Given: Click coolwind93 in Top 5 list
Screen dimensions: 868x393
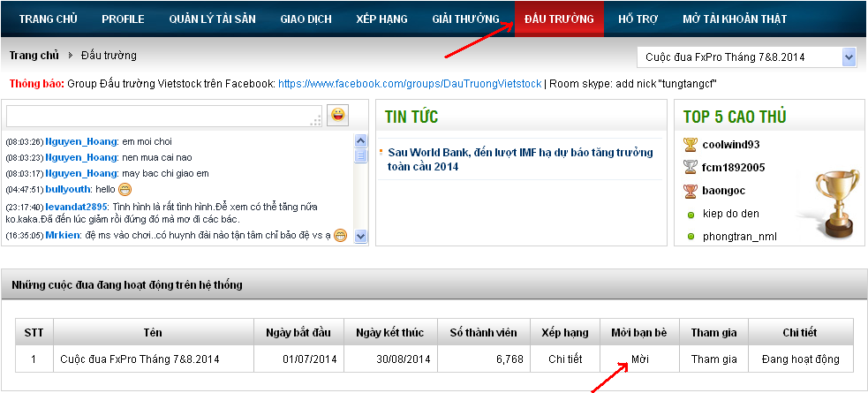Looking at the screenshot, I should (x=731, y=145).
